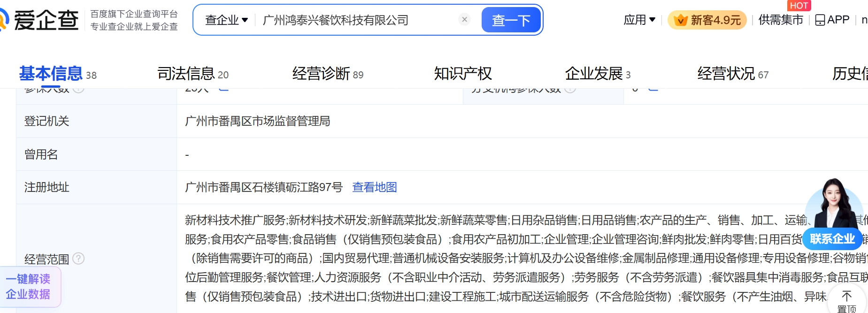Clear the search box with the X icon
The height and width of the screenshot is (313, 868).
pos(464,19)
